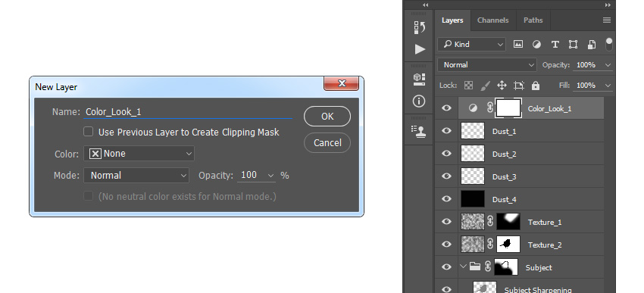Click Cancel in New Layer dialog
The image size is (644, 293).
327,143
